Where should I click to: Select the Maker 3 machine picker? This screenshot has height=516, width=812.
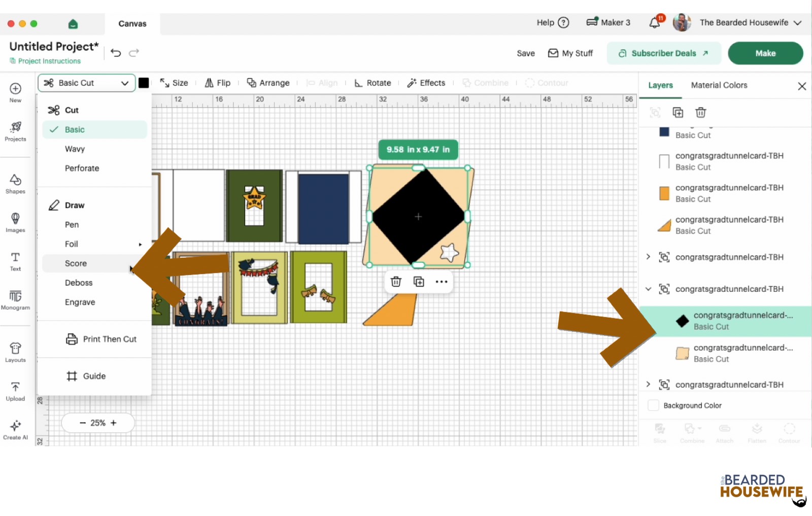click(608, 22)
